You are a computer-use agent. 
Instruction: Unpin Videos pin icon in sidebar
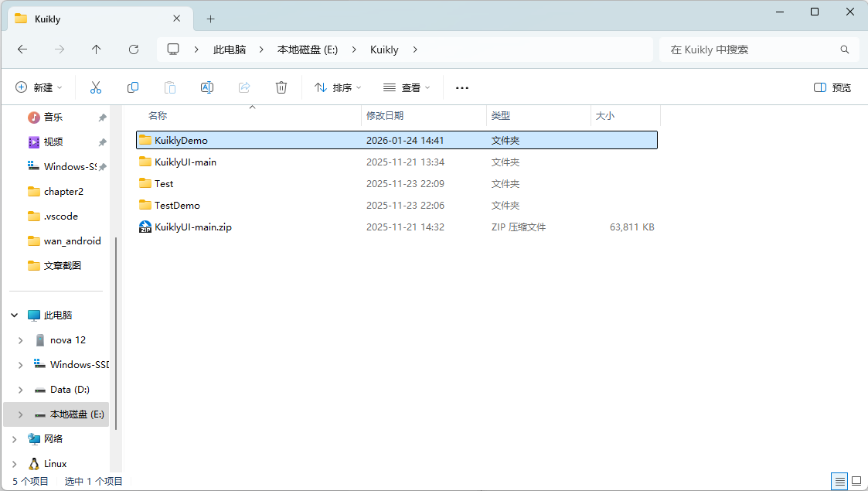tap(102, 142)
